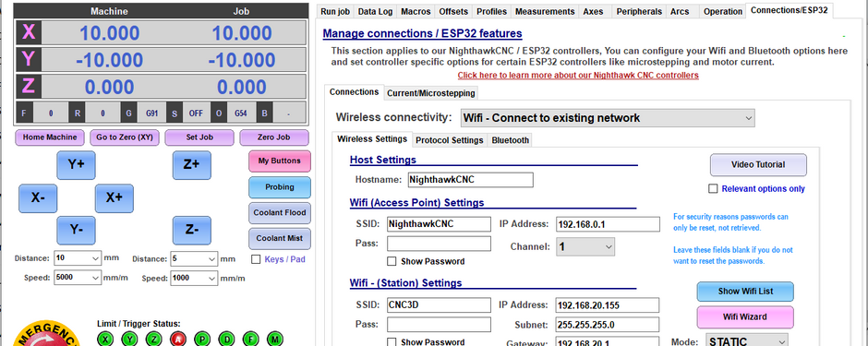Click the Subnet field

pyautogui.click(x=608, y=325)
